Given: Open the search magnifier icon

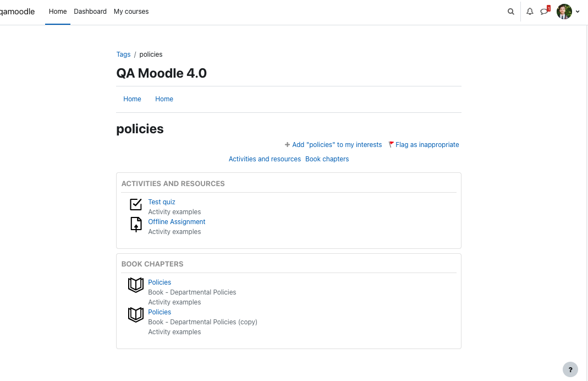Looking at the screenshot, I should [x=511, y=12].
